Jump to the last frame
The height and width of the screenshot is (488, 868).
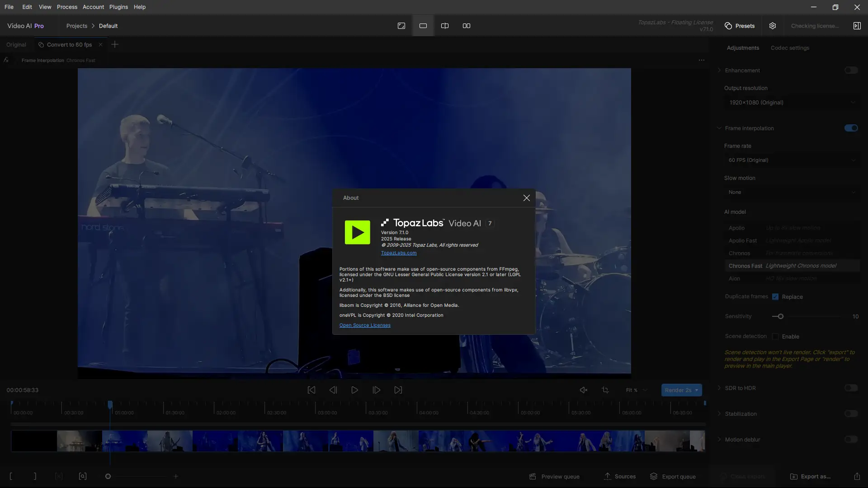[x=398, y=390]
